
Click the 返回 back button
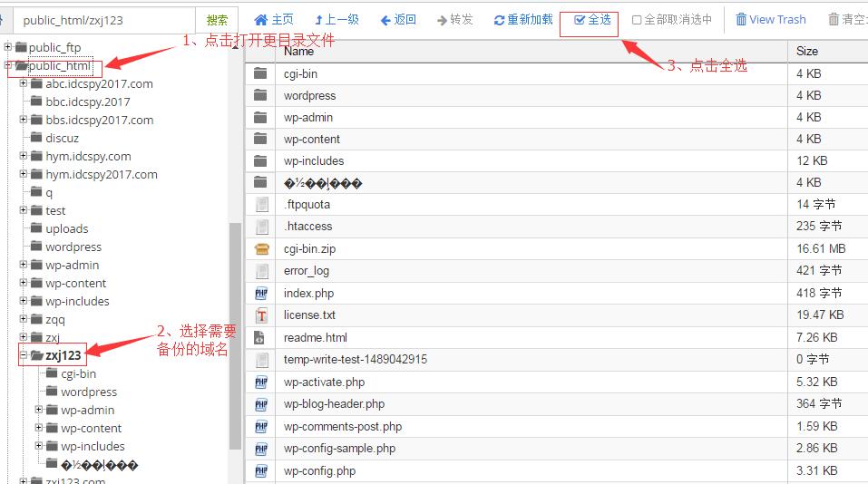click(x=398, y=19)
